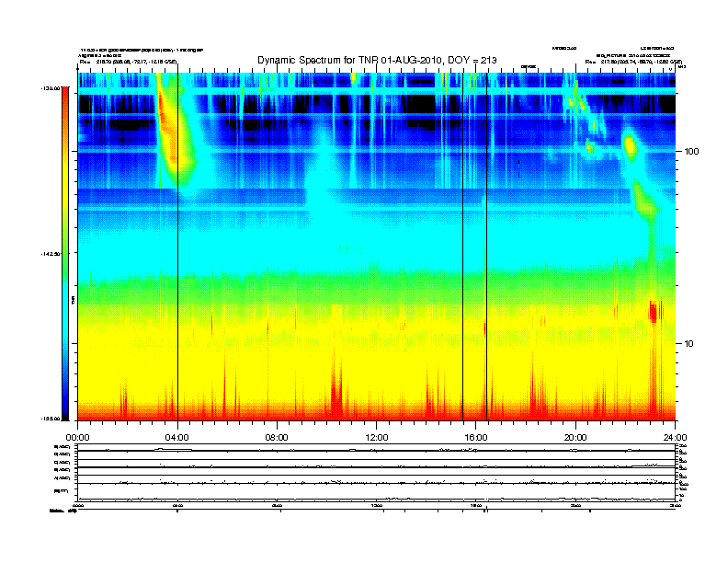Viewport: 728px width, 563px height.
Task: Click the 10 frequency axis label
Action: 689,344
